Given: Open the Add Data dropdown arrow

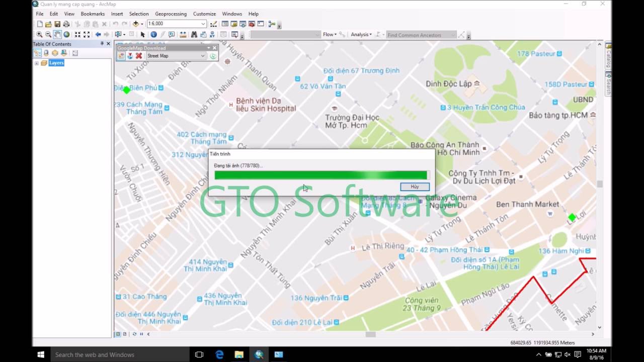Looking at the screenshot, I should (x=142, y=24).
